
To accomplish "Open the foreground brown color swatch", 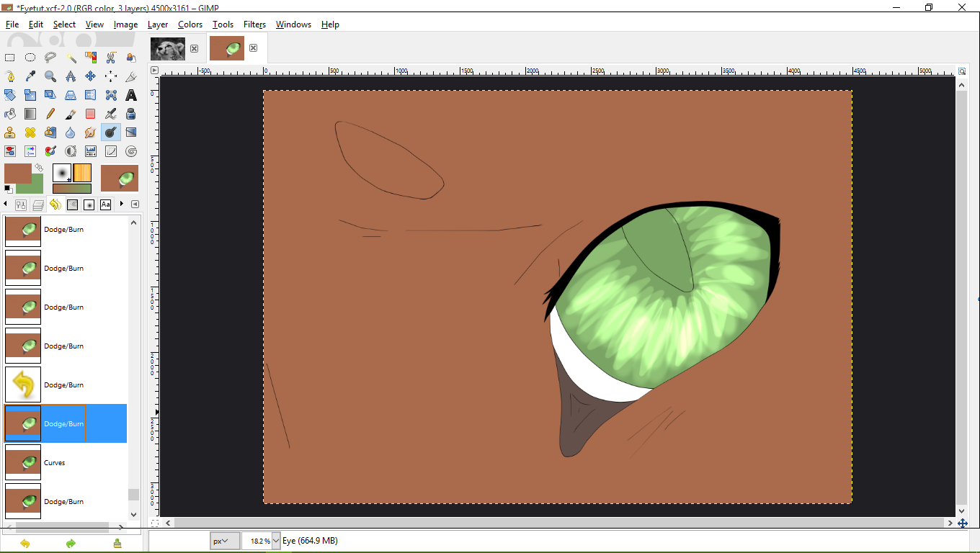I will click(x=18, y=174).
